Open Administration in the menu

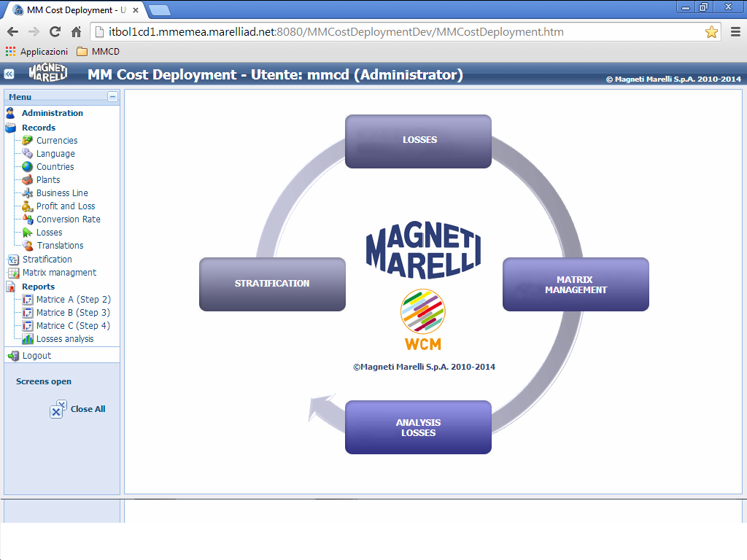(53, 113)
